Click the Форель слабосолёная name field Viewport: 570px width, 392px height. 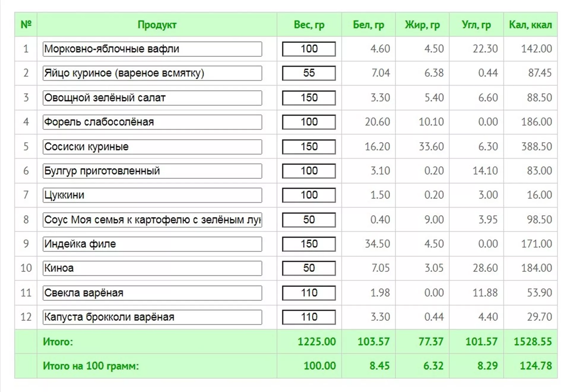tap(152, 122)
